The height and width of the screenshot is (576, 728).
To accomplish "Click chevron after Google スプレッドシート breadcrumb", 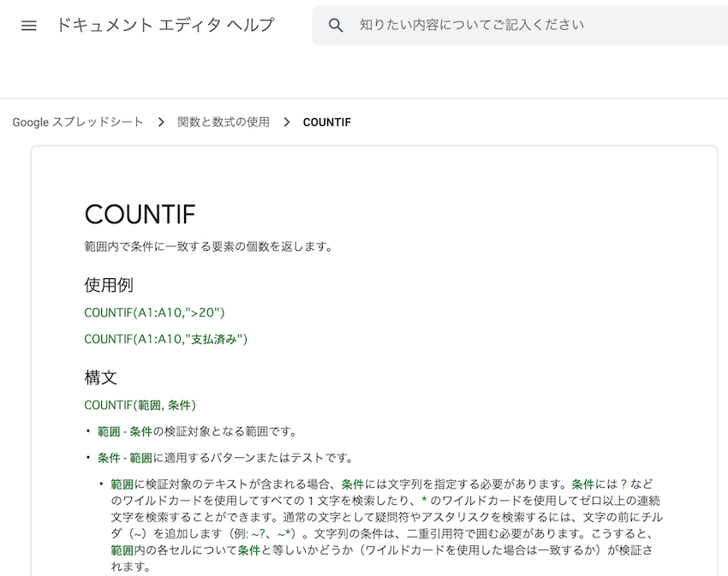I will 161,122.
